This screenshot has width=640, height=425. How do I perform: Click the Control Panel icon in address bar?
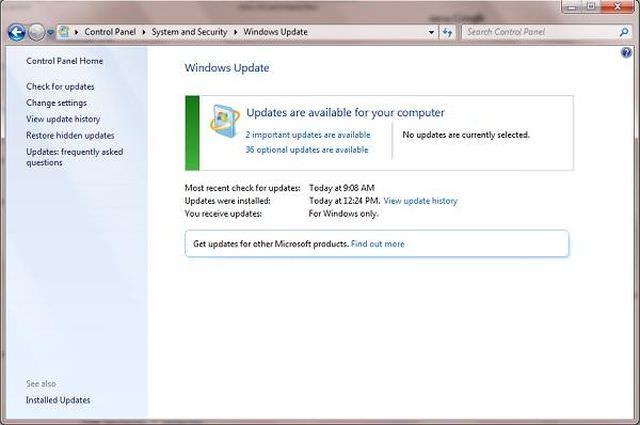point(64,32)
